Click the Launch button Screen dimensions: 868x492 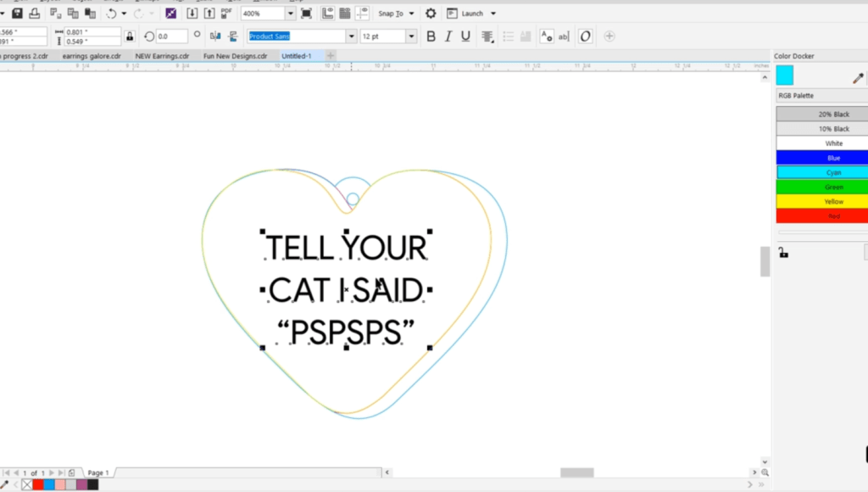471,14
